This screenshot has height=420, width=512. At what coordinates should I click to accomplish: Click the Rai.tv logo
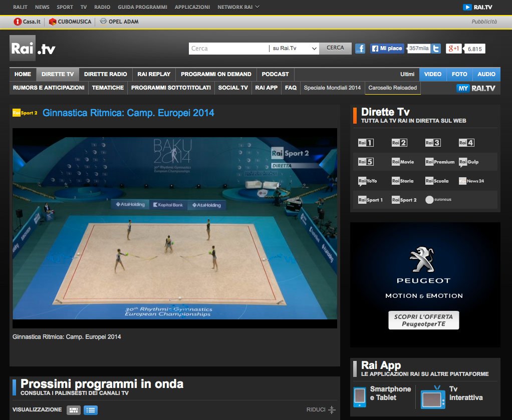coord(33,48)
